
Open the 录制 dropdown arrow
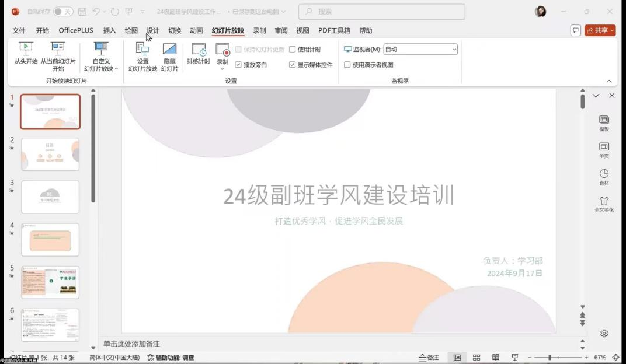pyautogui.click(x=222, y=69)
